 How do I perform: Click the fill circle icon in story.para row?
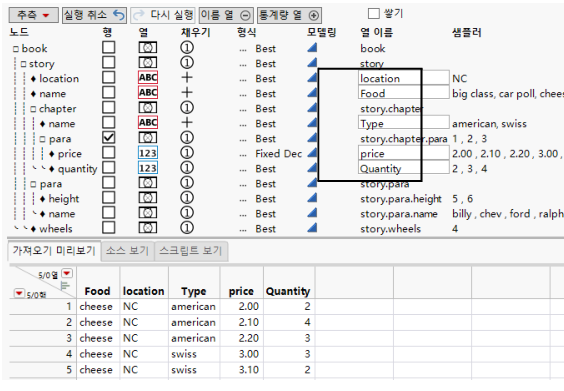coord(187,183)
